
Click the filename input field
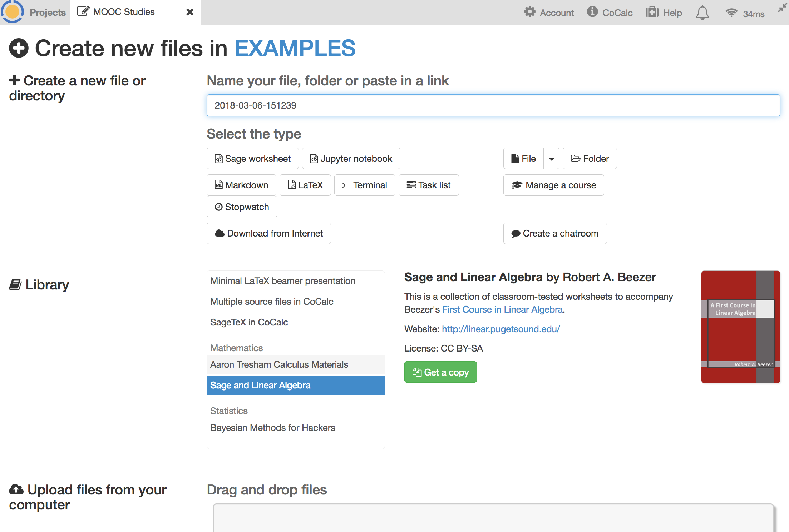click(493, 105)
